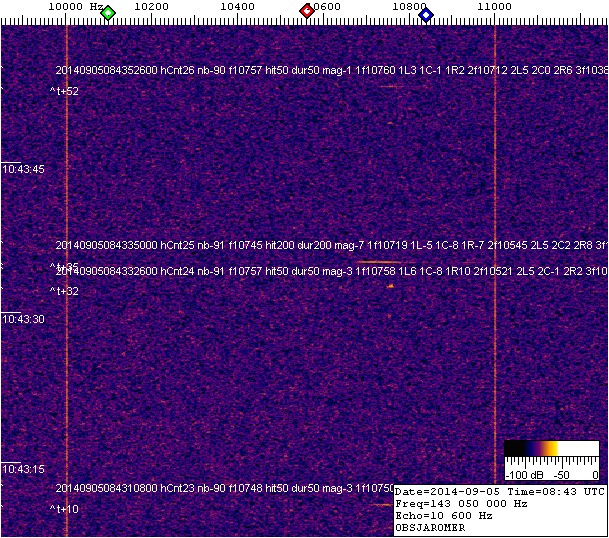The width and height of the screenshot is (609, 538).
Task: Click the dB color scale gradient bar
Action: coord(551,448)
